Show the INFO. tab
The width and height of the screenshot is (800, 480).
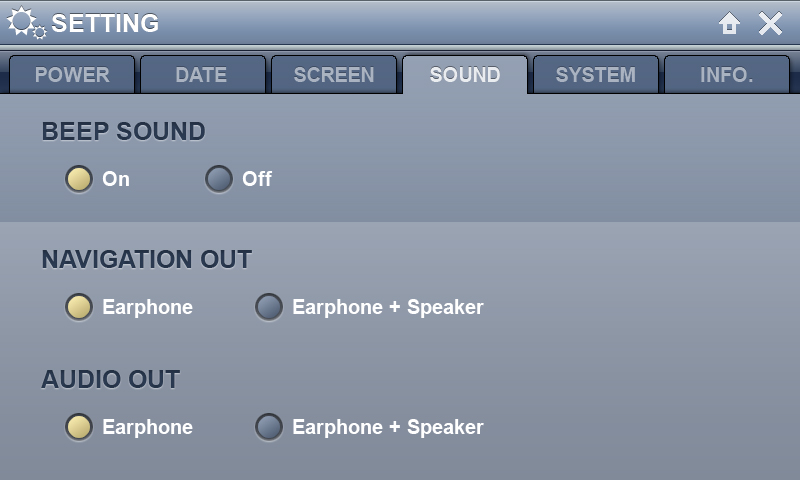coord(727,74)
